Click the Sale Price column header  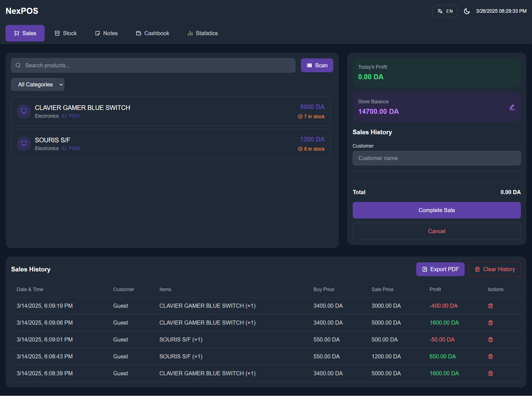(382, 289)
